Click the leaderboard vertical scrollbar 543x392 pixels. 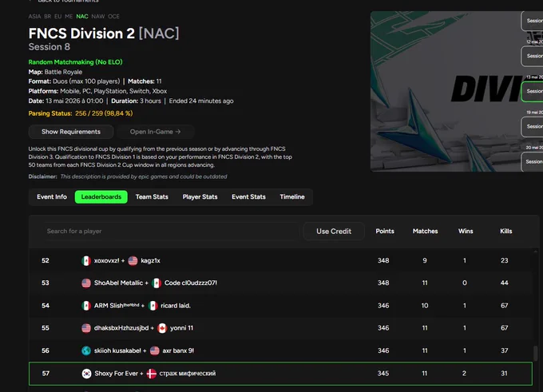(x=536, y=353)
